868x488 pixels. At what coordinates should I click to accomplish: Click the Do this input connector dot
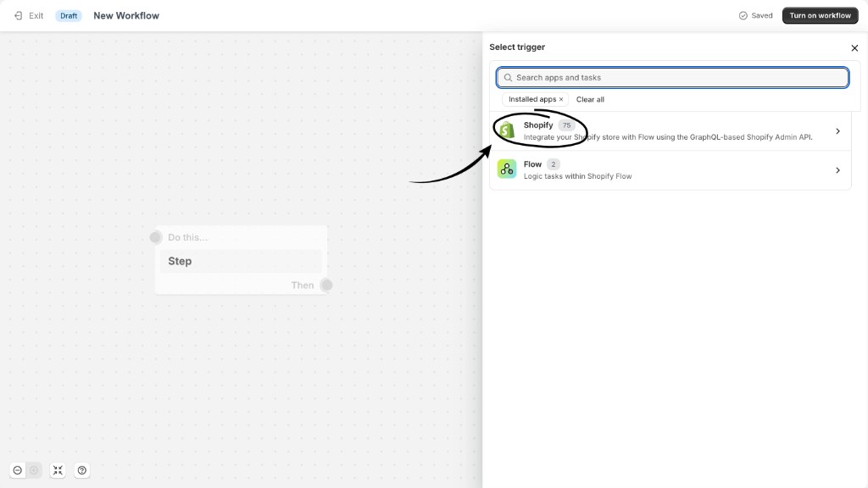[156, 237]
